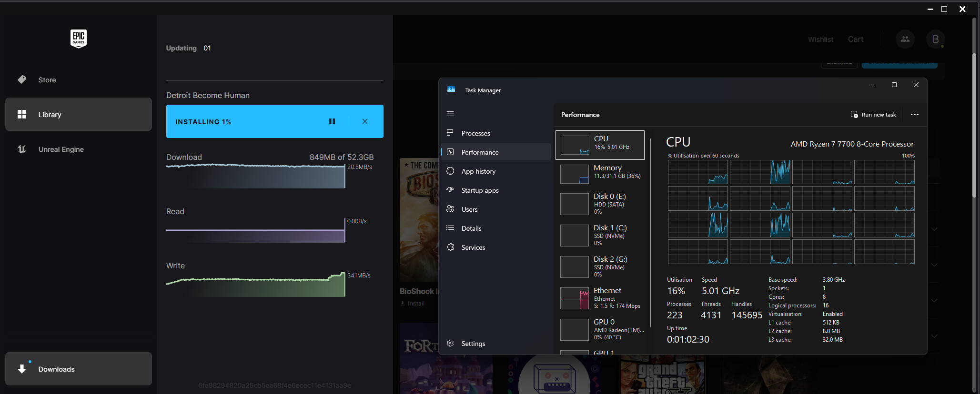Screen dimensions: 980x394
Task: Minimize the Task Manager window
Action: [873, 85]
